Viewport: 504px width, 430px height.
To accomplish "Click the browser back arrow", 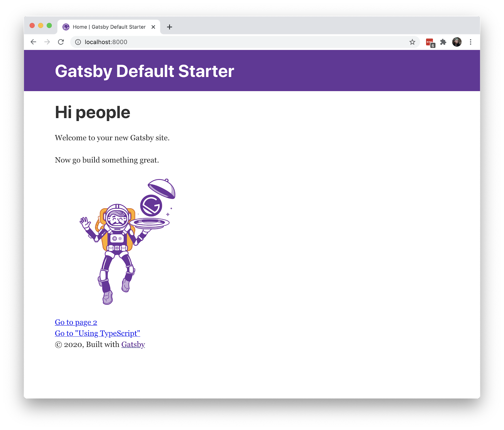I will point(33,42).
